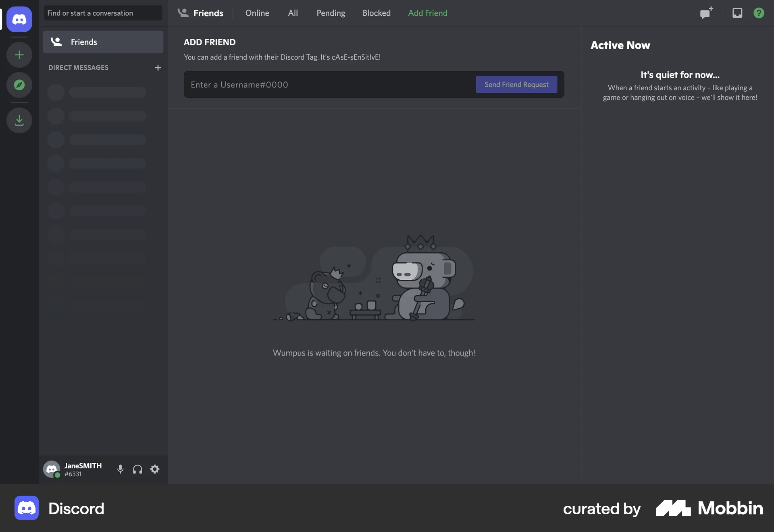This screenshot has width=774, height=532.
Task: Open the New Group DM icon
Action: tap(706, 13)
